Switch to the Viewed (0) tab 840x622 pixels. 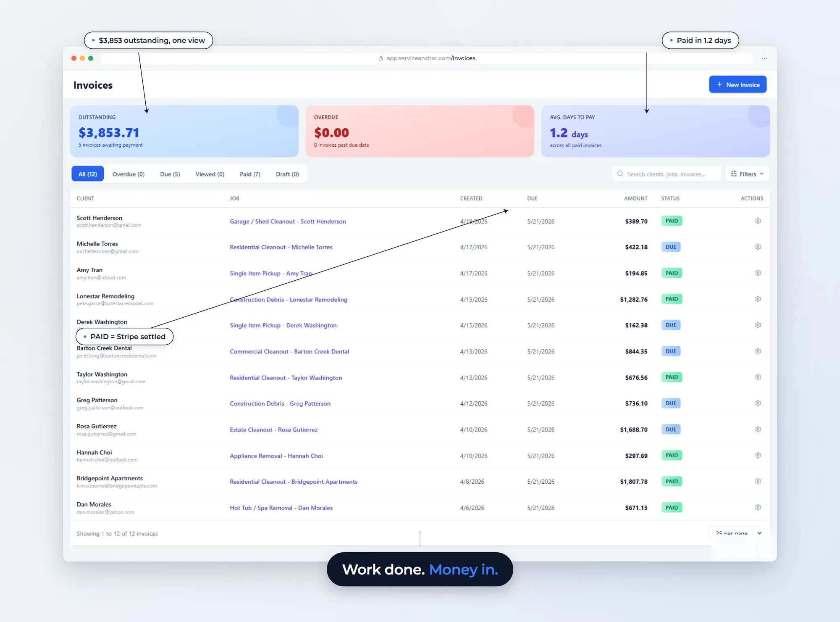[210, 174]
